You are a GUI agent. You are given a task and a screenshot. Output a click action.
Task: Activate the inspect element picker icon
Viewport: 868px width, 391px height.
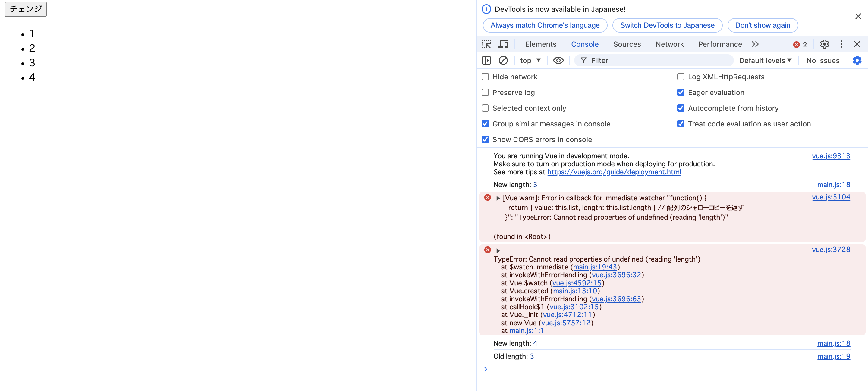[x=486, y=44]
